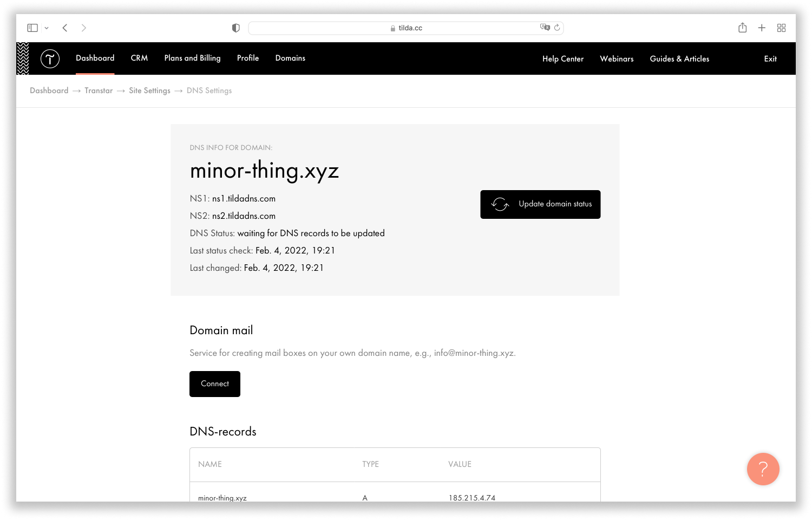Click the forward navigation chevron

pos(84,28)
